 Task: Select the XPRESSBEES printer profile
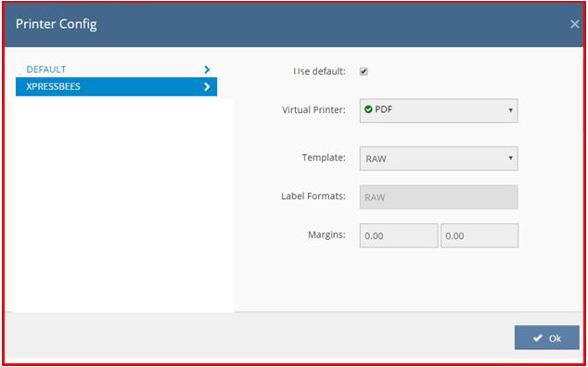coord(116,86)
